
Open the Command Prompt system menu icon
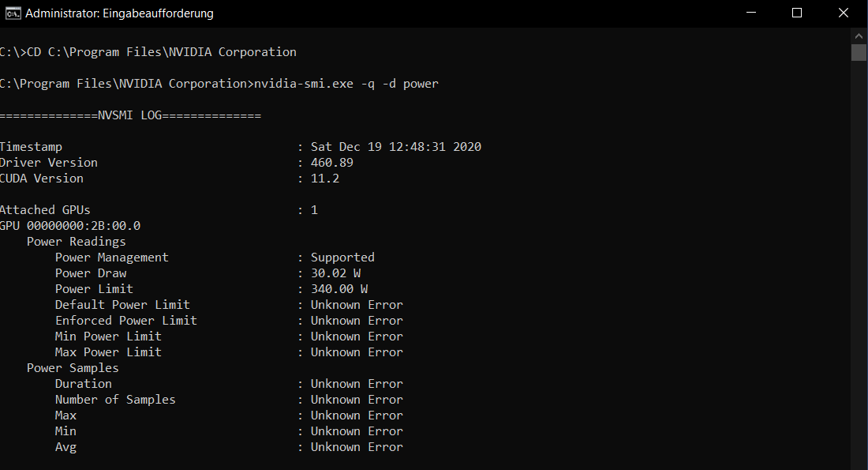pos(13,13)
